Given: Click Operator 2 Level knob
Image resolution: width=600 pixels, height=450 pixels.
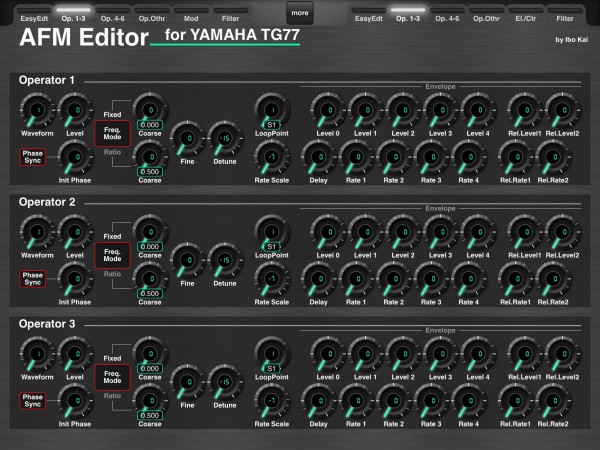Looking at the screenshot, I should coord(75,232).
